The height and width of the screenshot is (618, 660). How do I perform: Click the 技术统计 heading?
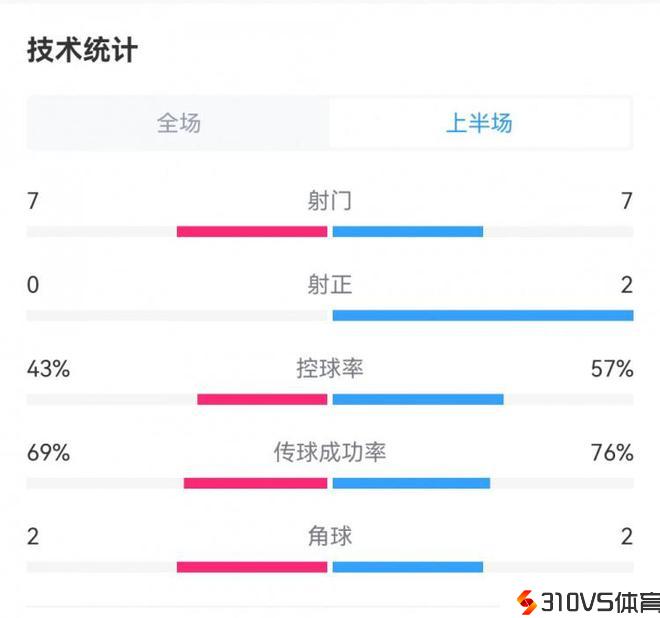pyautogui.click(x=82, y=50)
